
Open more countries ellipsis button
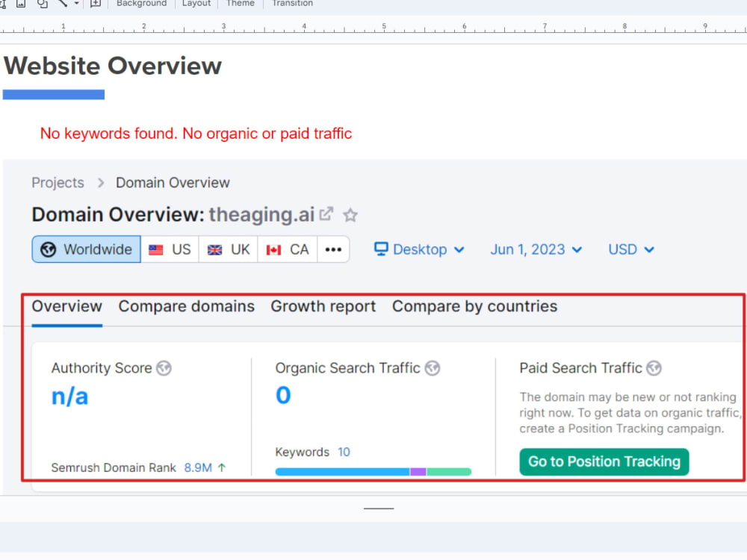point(333,249)
